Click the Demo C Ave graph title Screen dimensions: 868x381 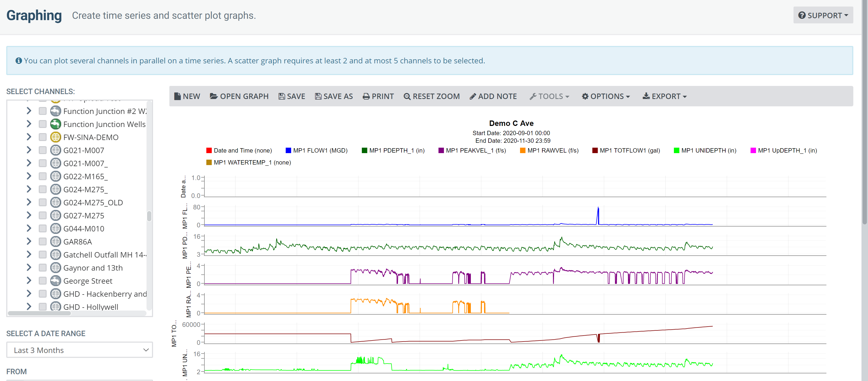(511, 123)
